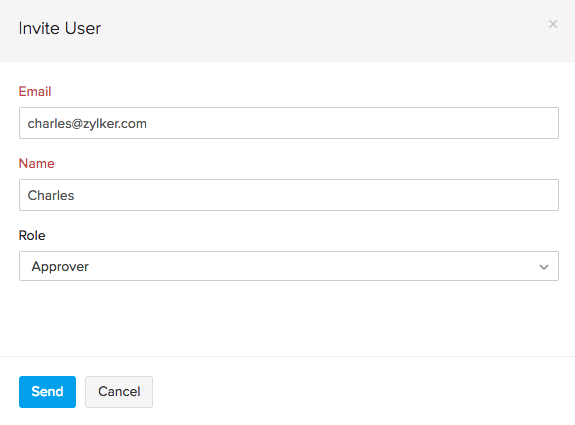Click the Charles text in Name box
Screen dimensions: 575x425
click(51, 195)
